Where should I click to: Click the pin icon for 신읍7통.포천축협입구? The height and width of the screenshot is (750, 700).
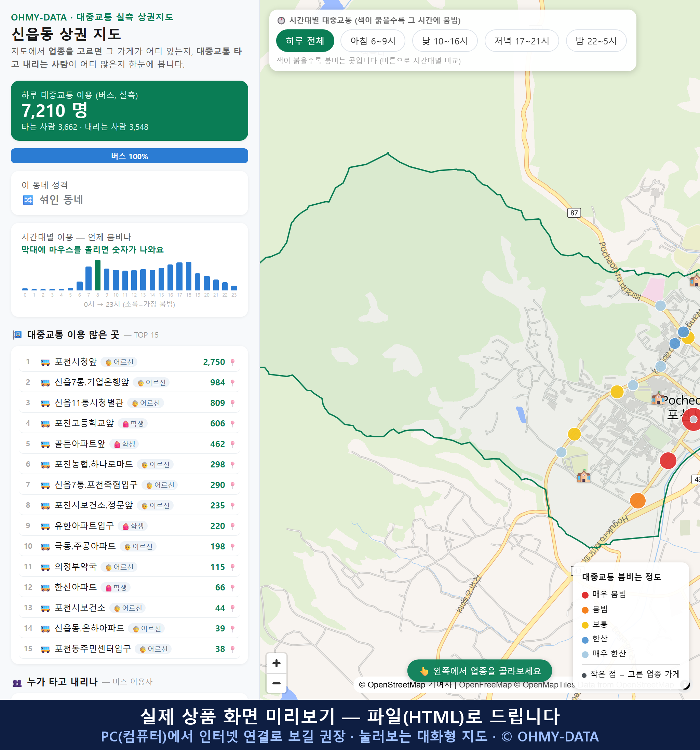(x=232, y=485)
